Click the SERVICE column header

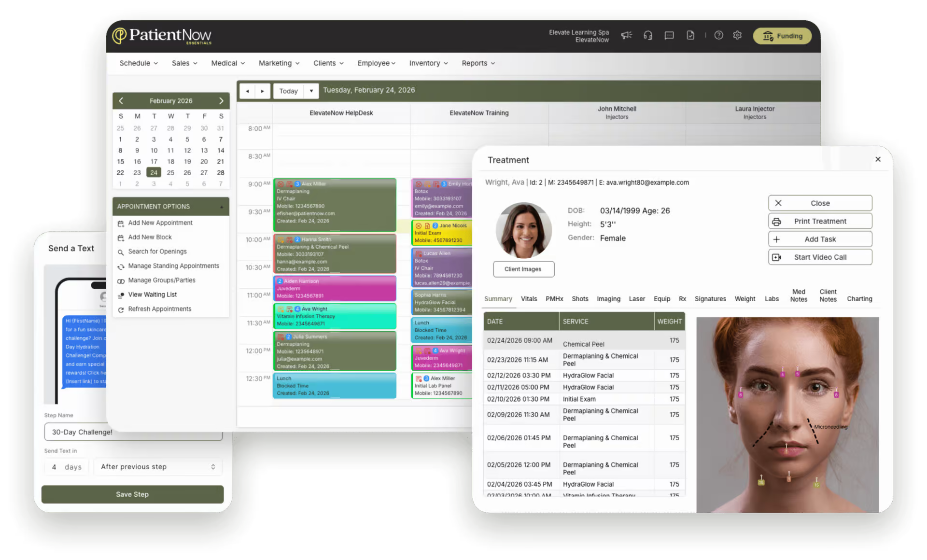(606, 322)
